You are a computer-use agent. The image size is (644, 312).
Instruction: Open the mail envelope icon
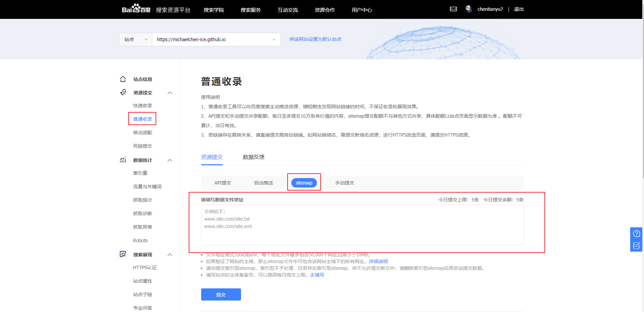(453, 9)
